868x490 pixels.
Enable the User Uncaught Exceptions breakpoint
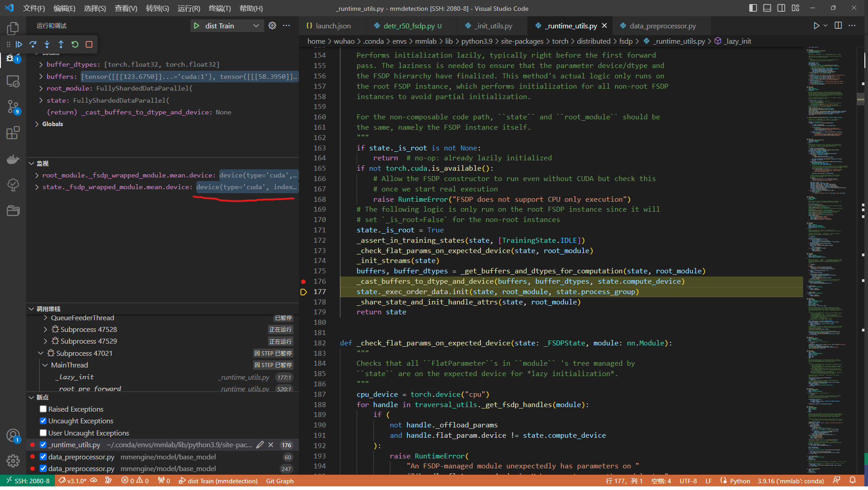(x=43, y=432)
